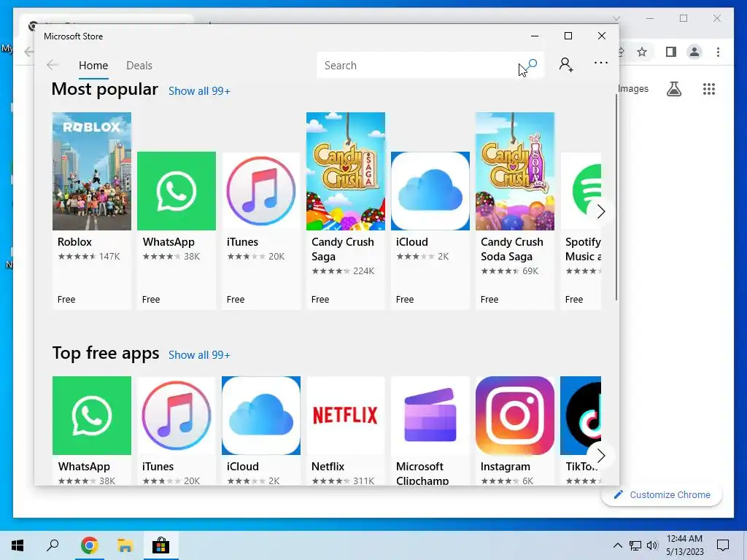This screenshot has width=747, height=560.
Task: Open the Windows Start menu
Action: coord(18,545)
